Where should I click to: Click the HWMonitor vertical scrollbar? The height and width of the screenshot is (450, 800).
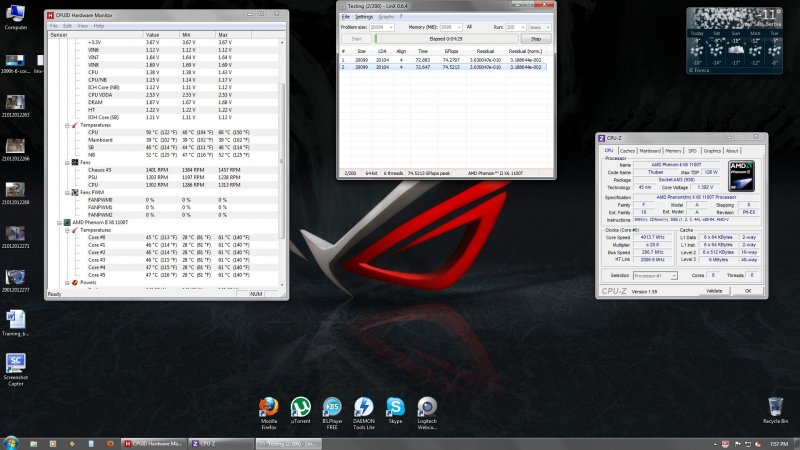click(x=282, y=160)
